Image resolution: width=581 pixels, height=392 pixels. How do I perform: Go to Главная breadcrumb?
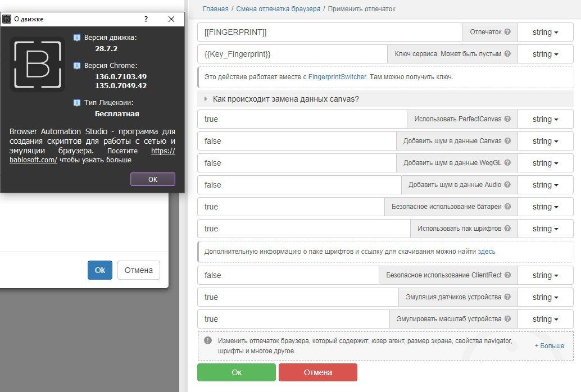215,9
